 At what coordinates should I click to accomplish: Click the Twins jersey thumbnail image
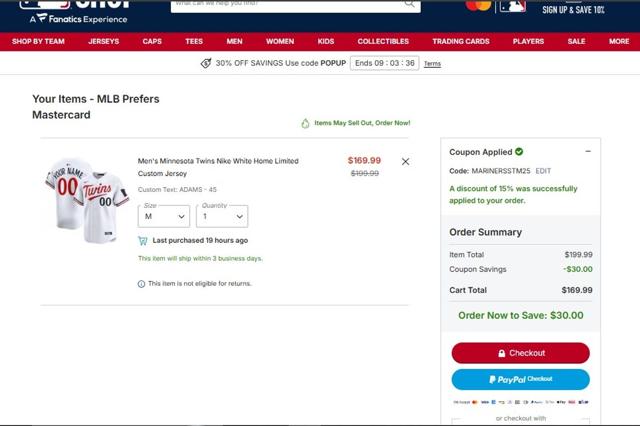point(87,200)
